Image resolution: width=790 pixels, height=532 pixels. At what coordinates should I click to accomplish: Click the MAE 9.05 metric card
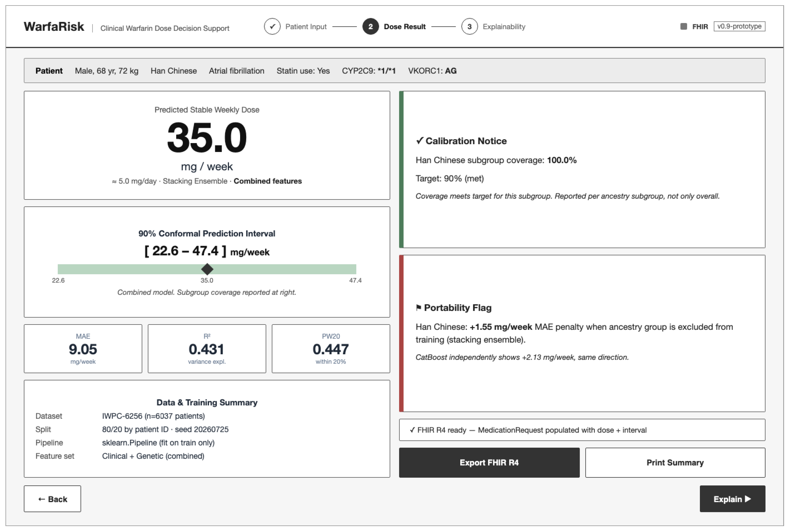pyautogui.click(x=83, y=348)
